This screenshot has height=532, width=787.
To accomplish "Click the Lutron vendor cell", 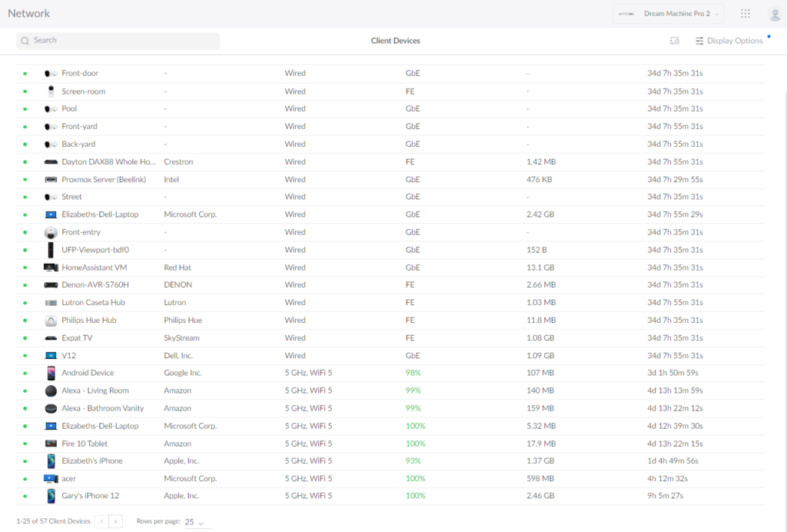I will pyautogui.click(x=174, y=302).
